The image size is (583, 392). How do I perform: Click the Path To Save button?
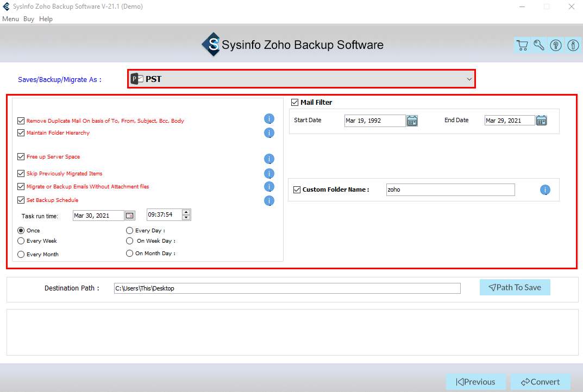click(515, 287)
